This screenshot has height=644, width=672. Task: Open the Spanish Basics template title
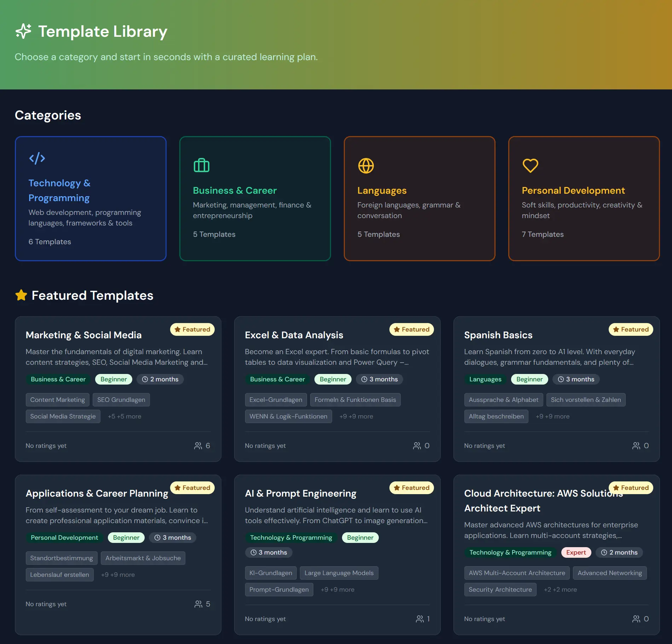point(498,335)
